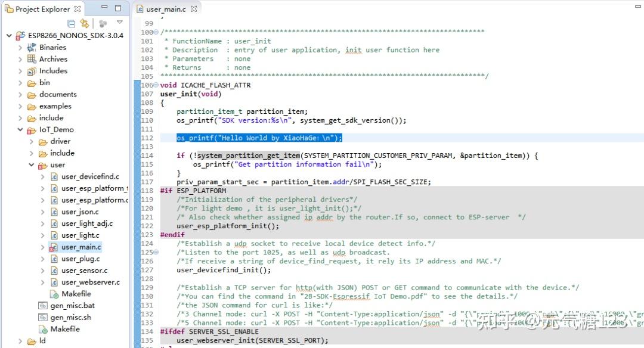Screen dimensions: 644x348
Task: Click the Archives icon
Action: point(32,59)
